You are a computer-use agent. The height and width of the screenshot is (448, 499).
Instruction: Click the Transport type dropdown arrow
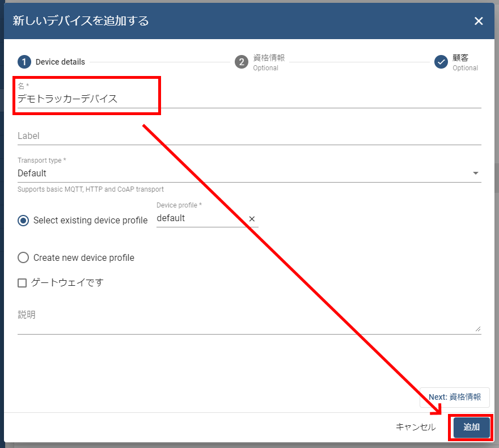pyautogui.click(x=475, y=173)
